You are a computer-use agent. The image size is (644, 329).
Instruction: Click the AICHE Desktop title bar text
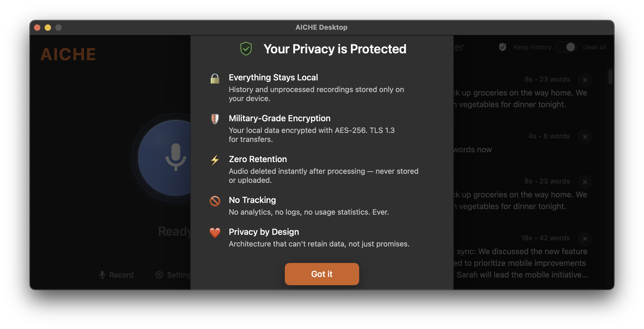click(321, 27)
